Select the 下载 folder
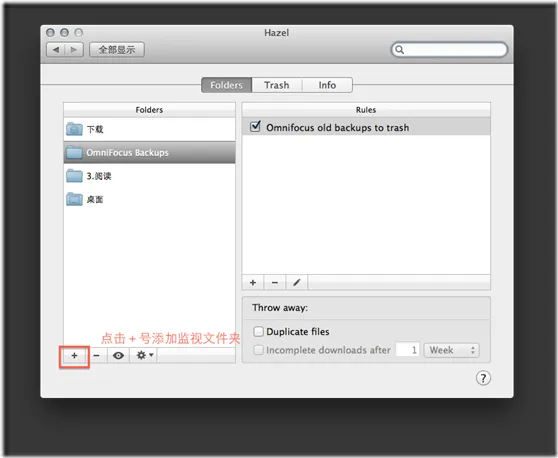The height and width of the screenshot is (458, 558). pyautogui.click(x=149, y=129)
